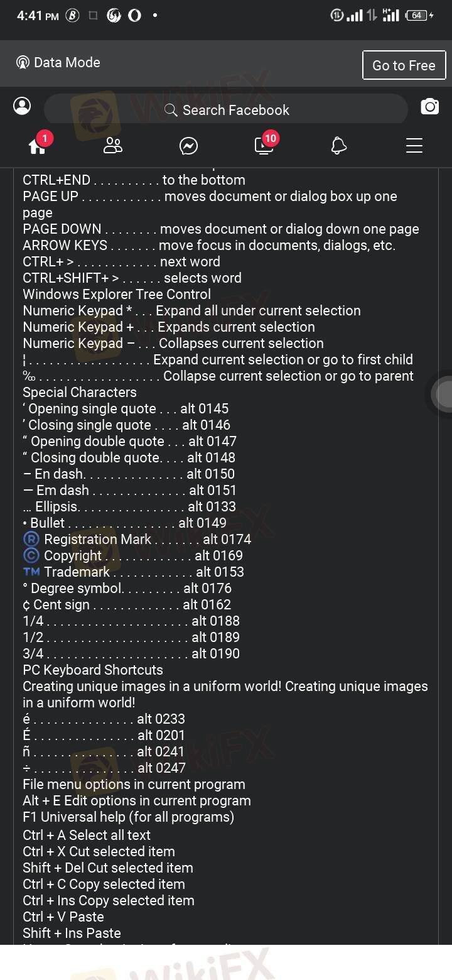The width and height of the screenshot is (452, 980).
Task: Tap the Data Mode signal icon
Action: pos(23,63)
